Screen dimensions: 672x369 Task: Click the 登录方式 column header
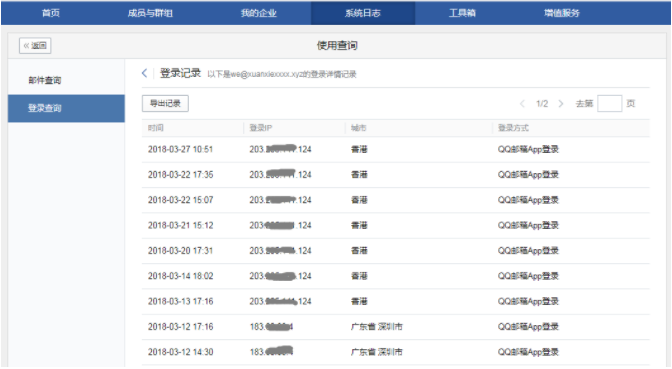(513, 128)
